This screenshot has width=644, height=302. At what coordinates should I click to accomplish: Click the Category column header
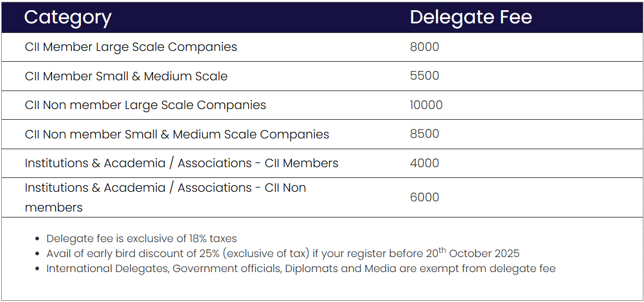(68, 17)
